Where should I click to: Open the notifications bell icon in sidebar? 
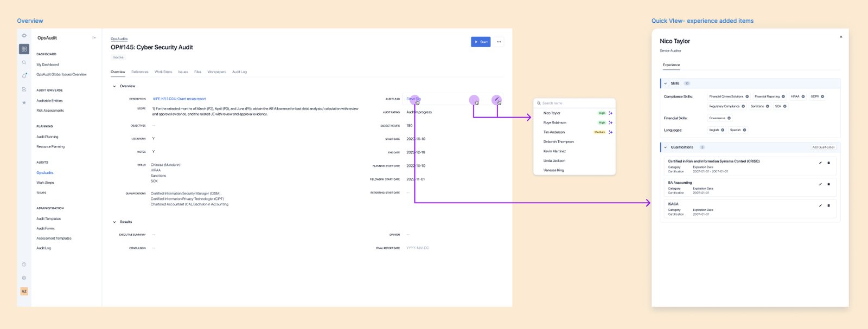point(24,76)
